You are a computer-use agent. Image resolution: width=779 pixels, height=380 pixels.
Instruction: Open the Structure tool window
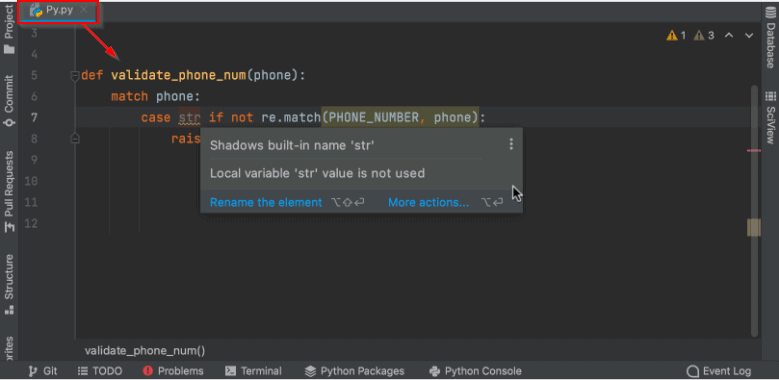click(x=9, y=284)
